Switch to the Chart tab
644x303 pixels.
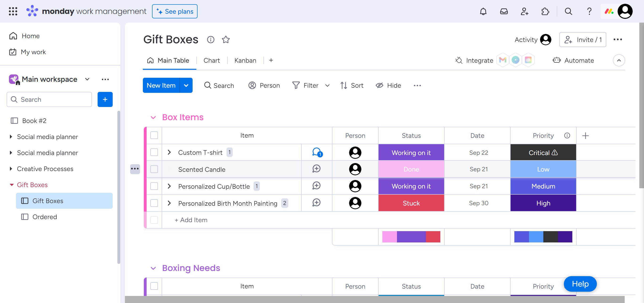point(211,61)
